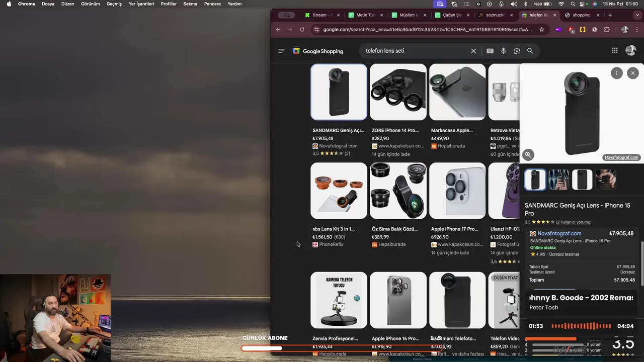Open the Dosya menu
The width and height of the screenshot is (644, 362).
[48, 4]
